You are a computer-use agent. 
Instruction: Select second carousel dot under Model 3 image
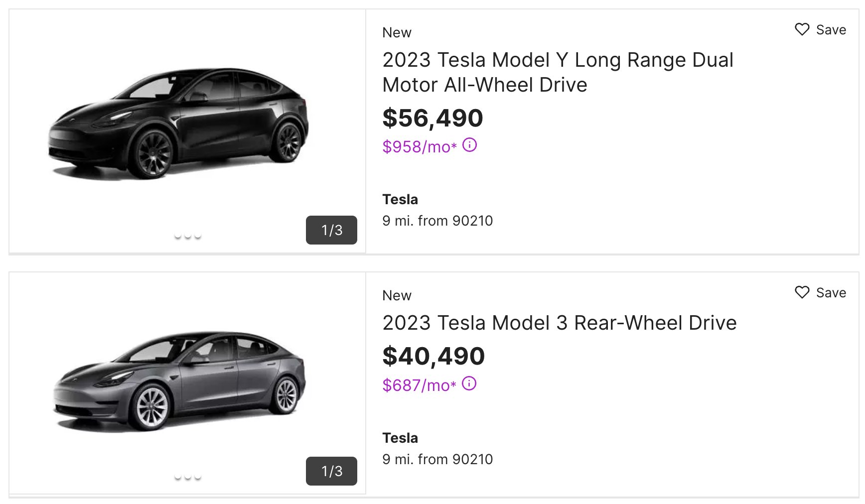188,477
